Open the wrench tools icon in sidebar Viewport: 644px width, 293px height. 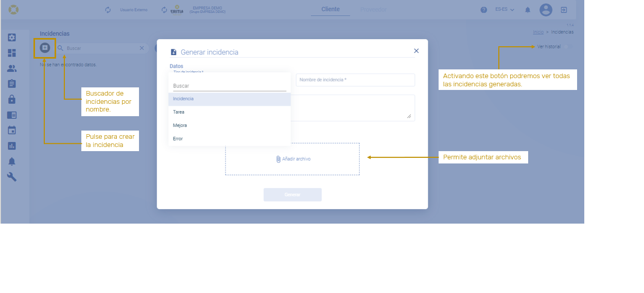pyautogui.click(x=12, y=177)
